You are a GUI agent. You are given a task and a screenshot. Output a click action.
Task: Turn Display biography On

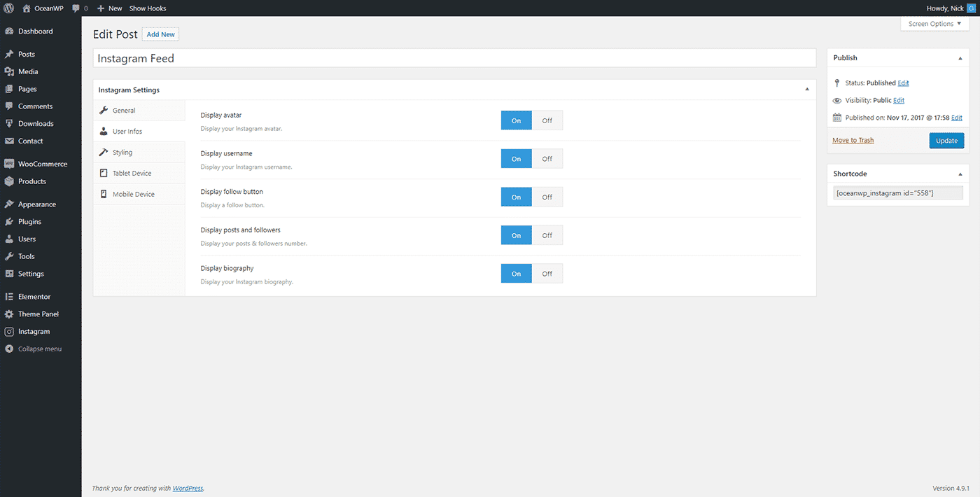click(x=516, y=274)
